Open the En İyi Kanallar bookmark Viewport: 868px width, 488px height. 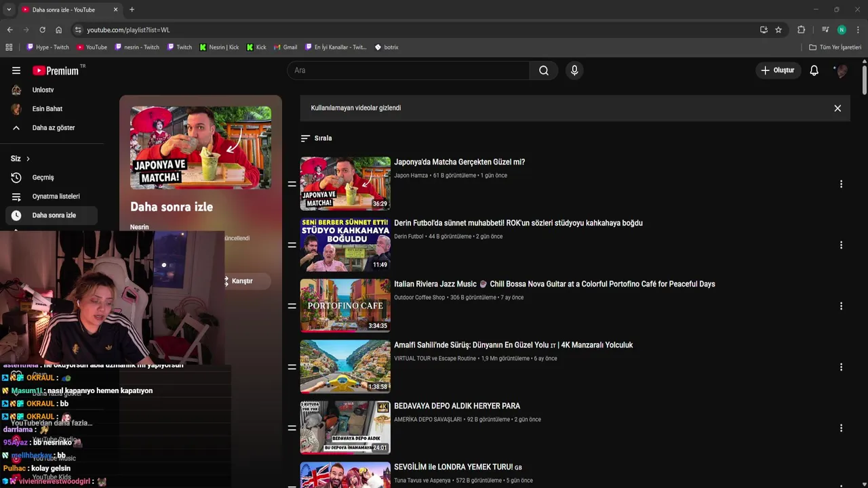335,47
